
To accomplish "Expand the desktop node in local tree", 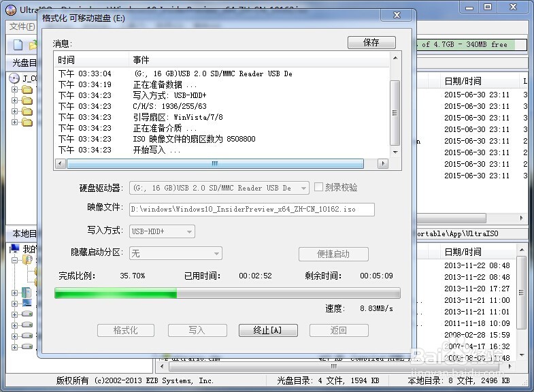I will tap(14, 304).
